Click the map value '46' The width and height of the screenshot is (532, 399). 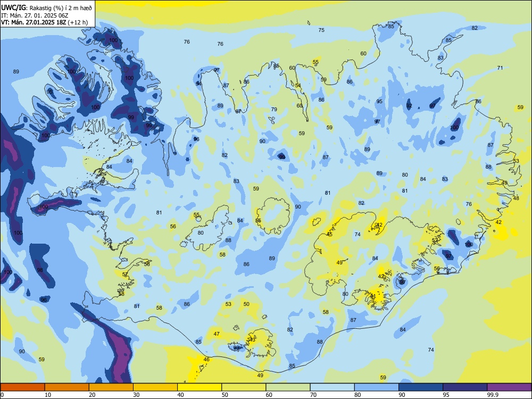(x=206, y=359)
